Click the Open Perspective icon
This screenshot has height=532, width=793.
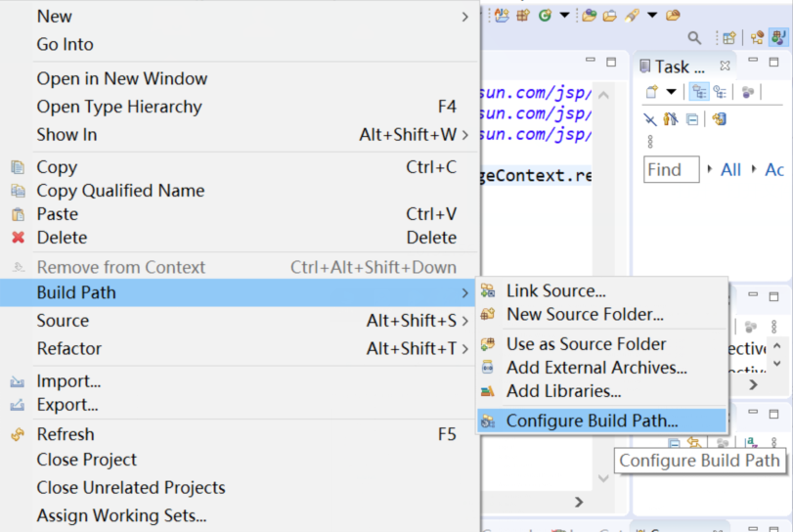pos(728,37)
